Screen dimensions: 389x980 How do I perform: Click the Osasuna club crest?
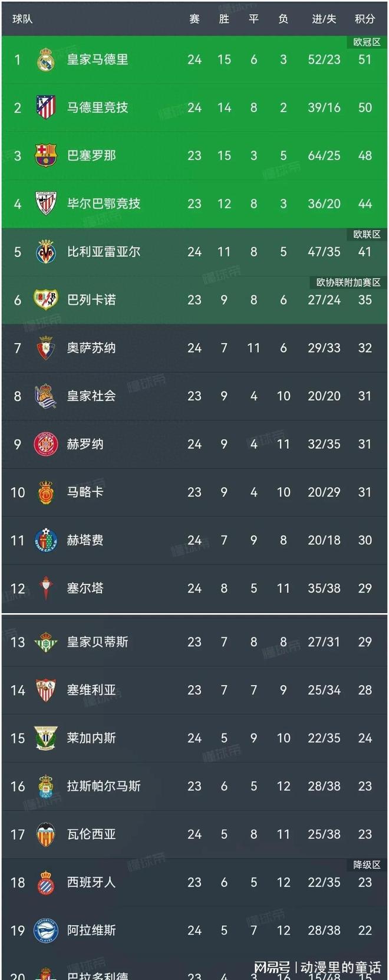[x=46, y=348]
